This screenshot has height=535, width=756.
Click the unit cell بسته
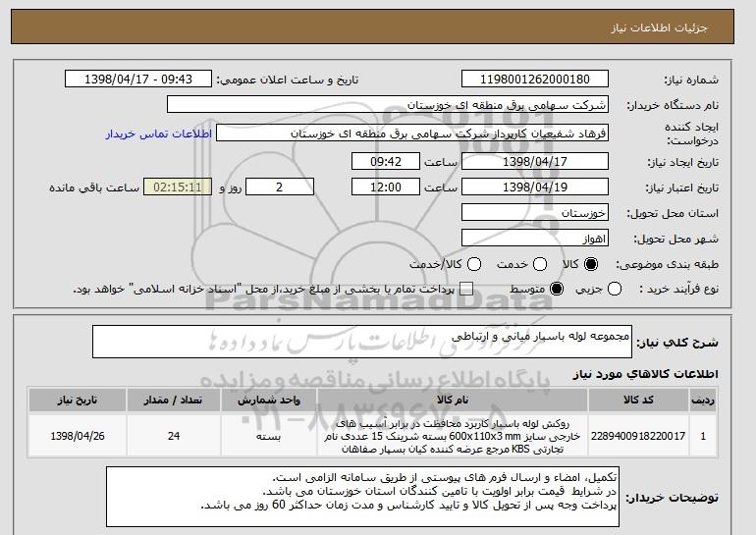pyautogui.click(x=269, y=436)
